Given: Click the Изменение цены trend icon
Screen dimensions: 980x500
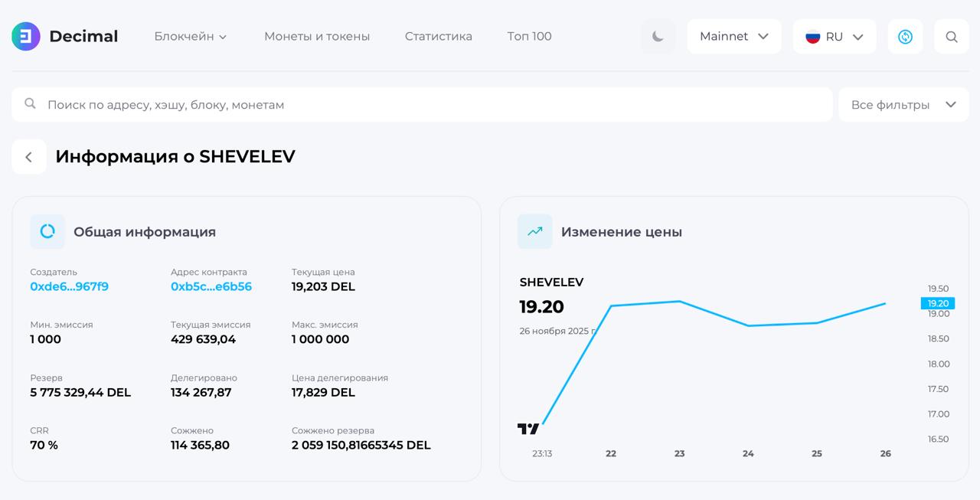Looking at the screenshot, I should coord(534,231).
